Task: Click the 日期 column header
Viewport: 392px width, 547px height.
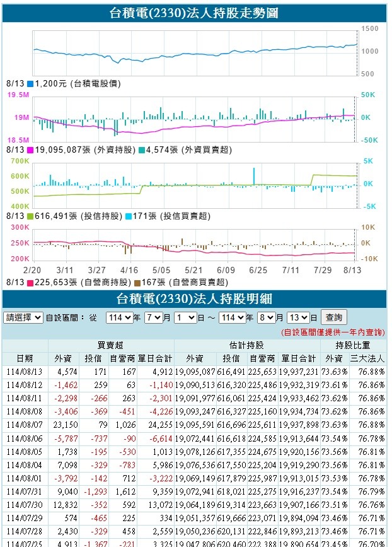Action: 25,358
